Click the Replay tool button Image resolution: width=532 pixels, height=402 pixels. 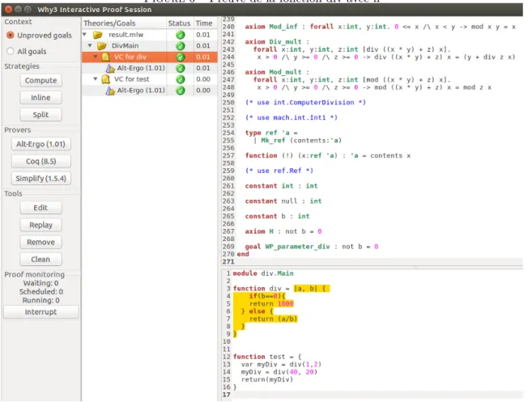(40, 225)
